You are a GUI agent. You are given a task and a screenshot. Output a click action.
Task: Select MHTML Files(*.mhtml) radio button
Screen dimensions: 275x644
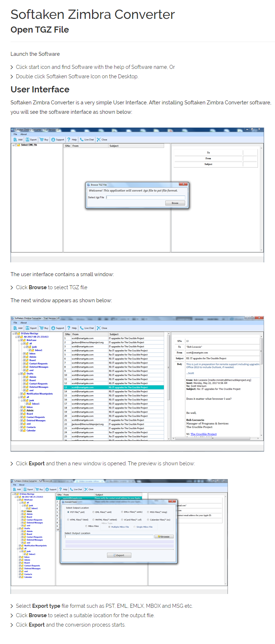click(93, 520)
